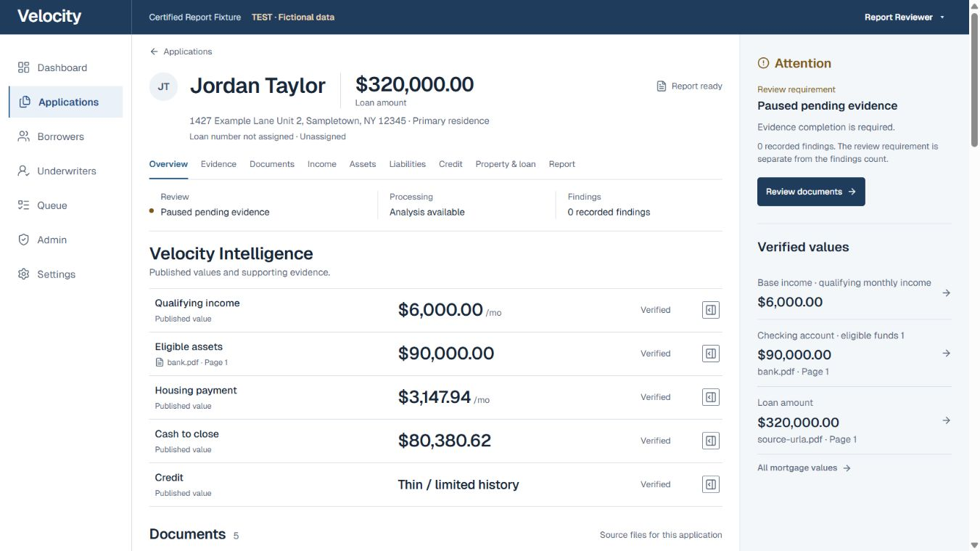Select the Overview tab

[168, 164]
